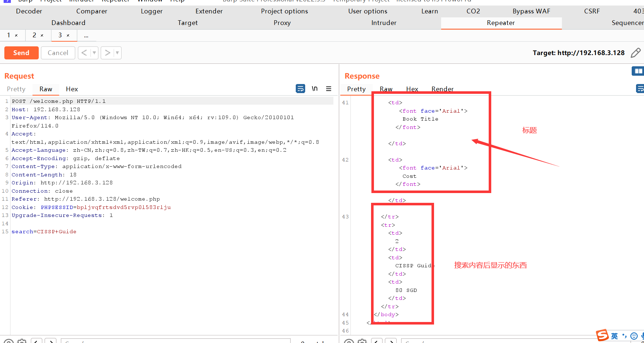Open the Target tab

click(x=188, y=23)
